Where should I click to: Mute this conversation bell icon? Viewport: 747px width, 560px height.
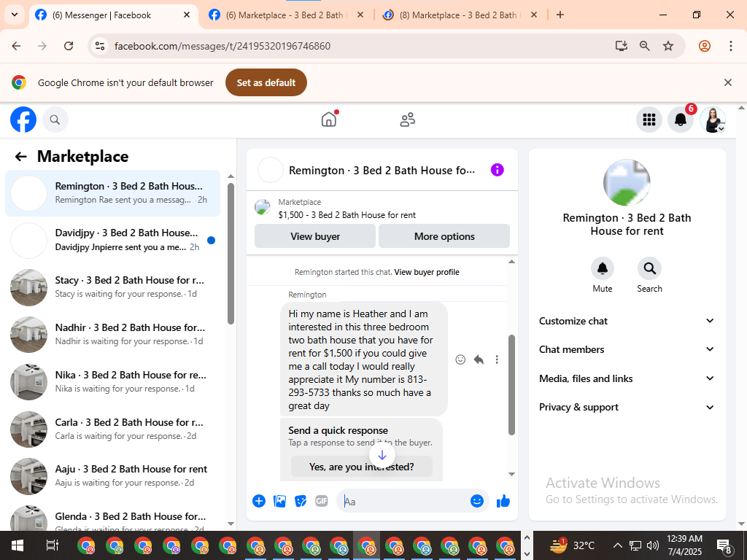(602, 268)
